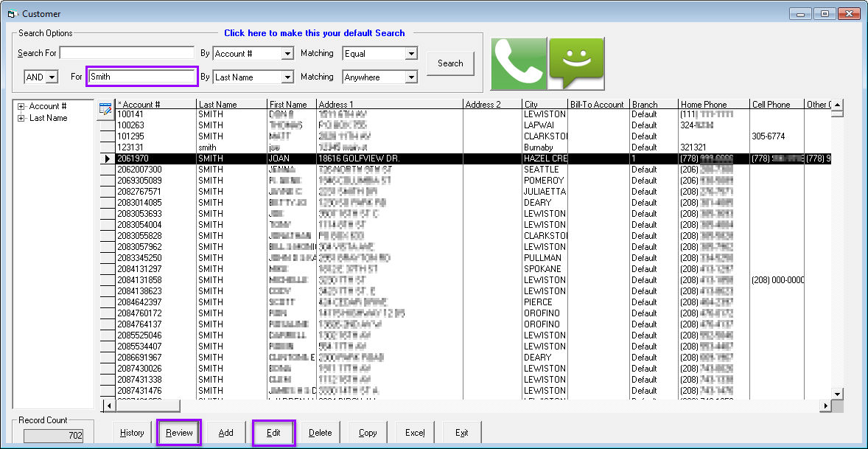Click the 18616 GOLFVIEW DR. address cell
868x449 pixels.
(389, 159)
